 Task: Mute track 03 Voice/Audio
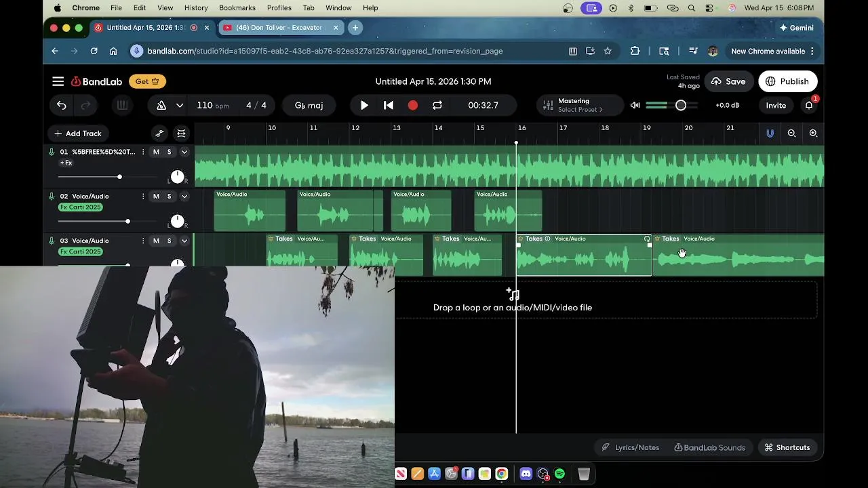point(156,241)
